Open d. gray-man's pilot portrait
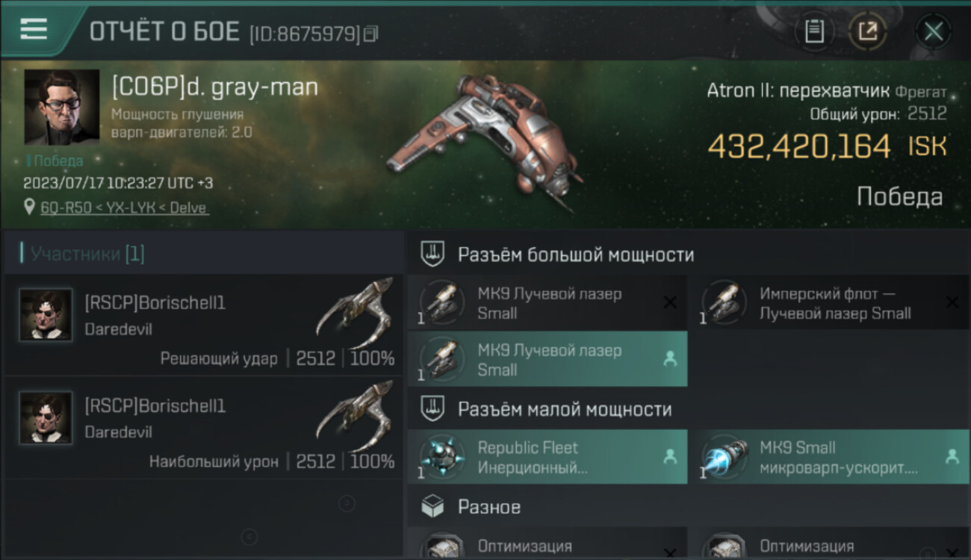The height and width of the screenshot is (560, 971). click(x=62, y=107)
